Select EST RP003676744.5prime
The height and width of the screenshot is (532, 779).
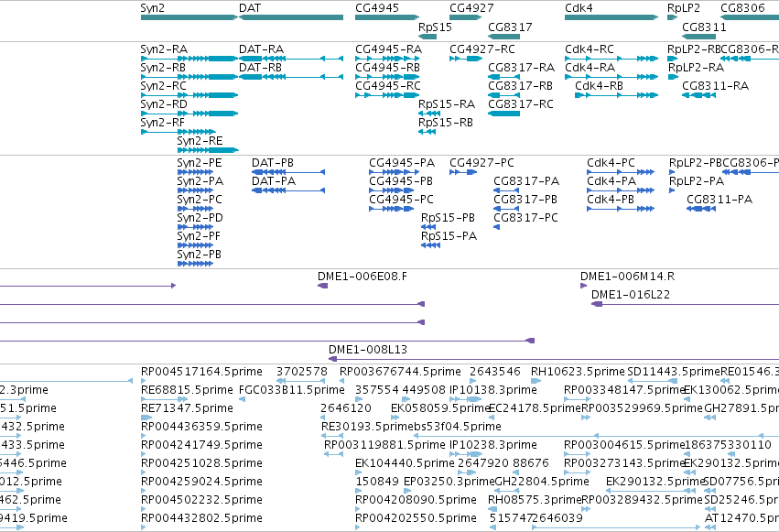click(x=342, y=381)
